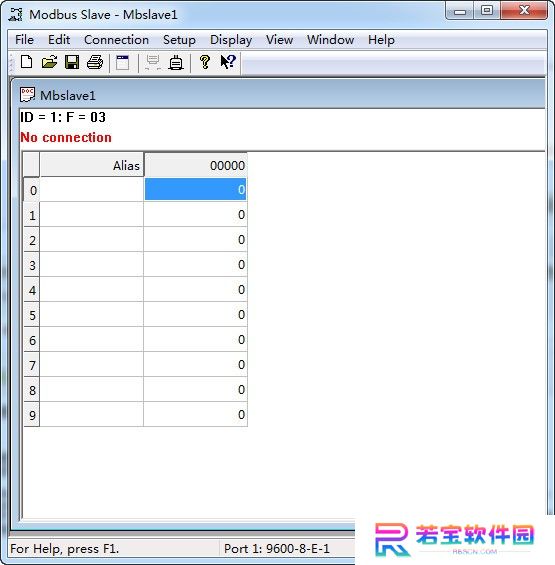
Task: Select the highlighted value cell in row 0
Action: (195, 189)
